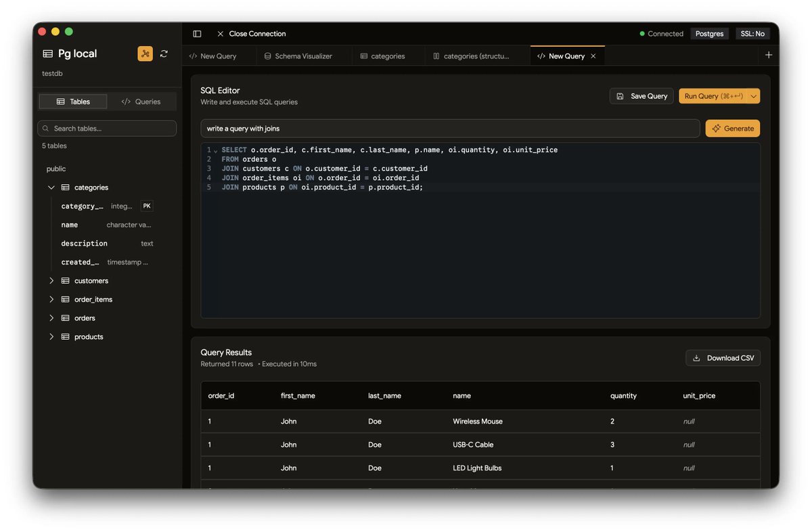Click the Search tables input field
This screenshot has height=532, width=812.
(x=107, y=129)
